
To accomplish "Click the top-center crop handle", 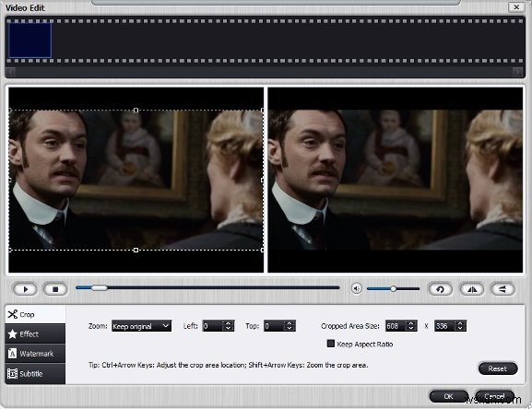I will [136, 111].
